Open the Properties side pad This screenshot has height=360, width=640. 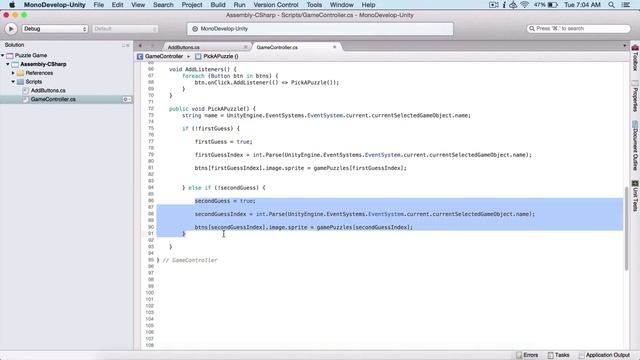pos(635,96)
